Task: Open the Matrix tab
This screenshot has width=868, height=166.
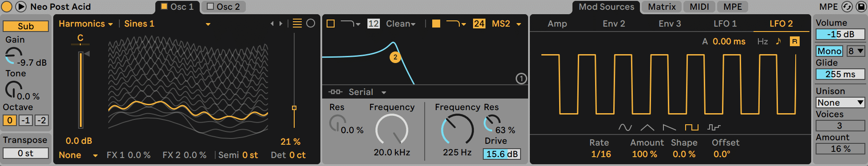Action: pos(662,7)
